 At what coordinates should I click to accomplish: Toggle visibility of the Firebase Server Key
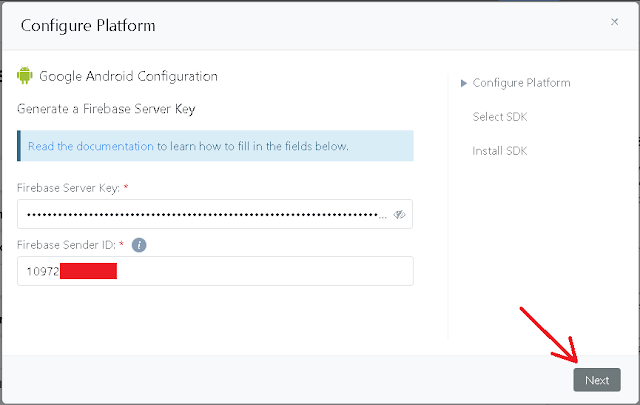pos(399,214)
